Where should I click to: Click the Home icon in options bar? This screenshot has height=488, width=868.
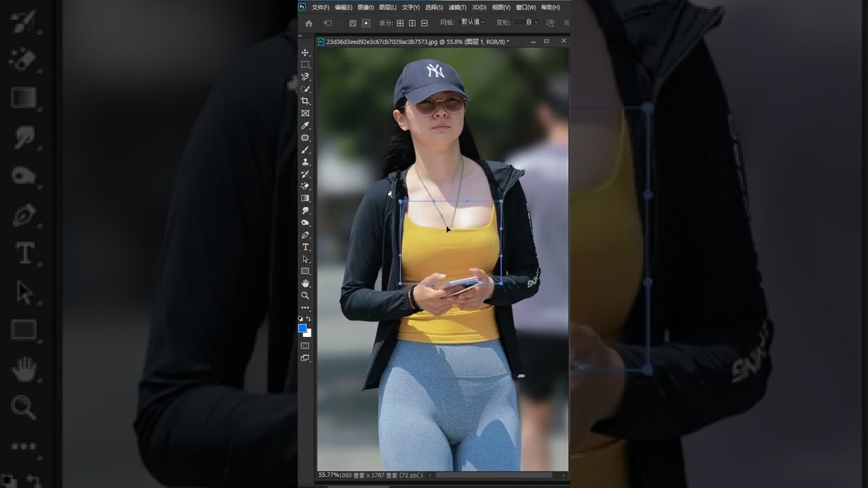[x=309, y=23]
